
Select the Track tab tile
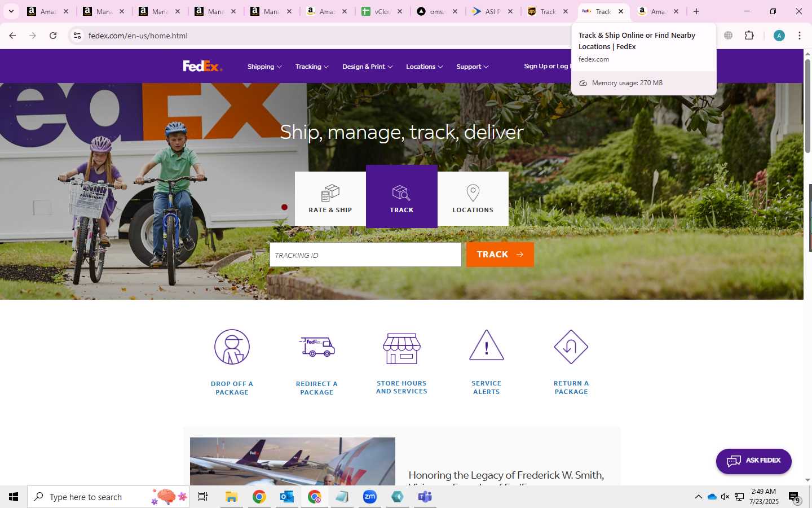click(401, 196)
